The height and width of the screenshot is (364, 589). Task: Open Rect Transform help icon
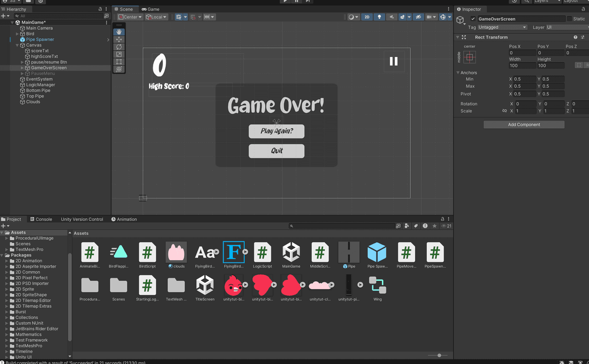575,37
